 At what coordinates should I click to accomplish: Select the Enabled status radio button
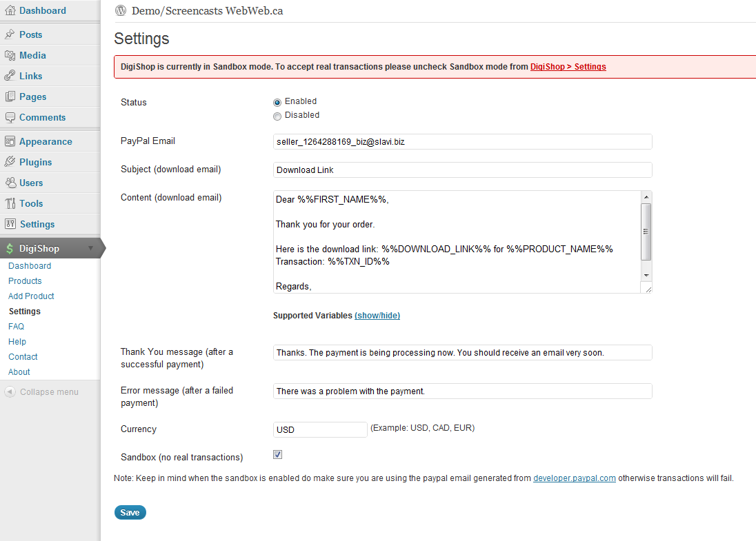click(x=277, y=102)
